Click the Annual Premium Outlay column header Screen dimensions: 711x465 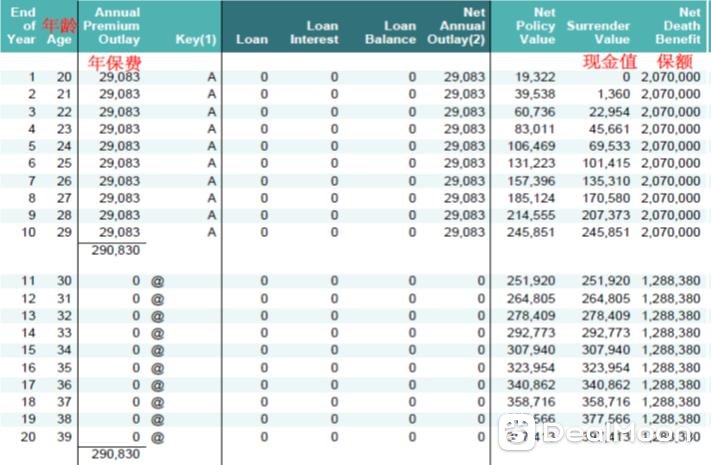[x=112, y=26]
